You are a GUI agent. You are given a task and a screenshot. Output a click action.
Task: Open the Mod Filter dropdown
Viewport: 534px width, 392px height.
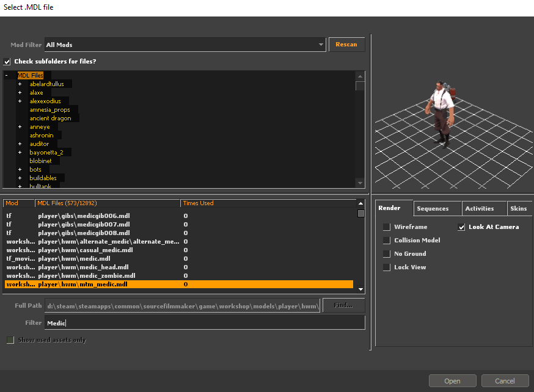pos(185,45)
